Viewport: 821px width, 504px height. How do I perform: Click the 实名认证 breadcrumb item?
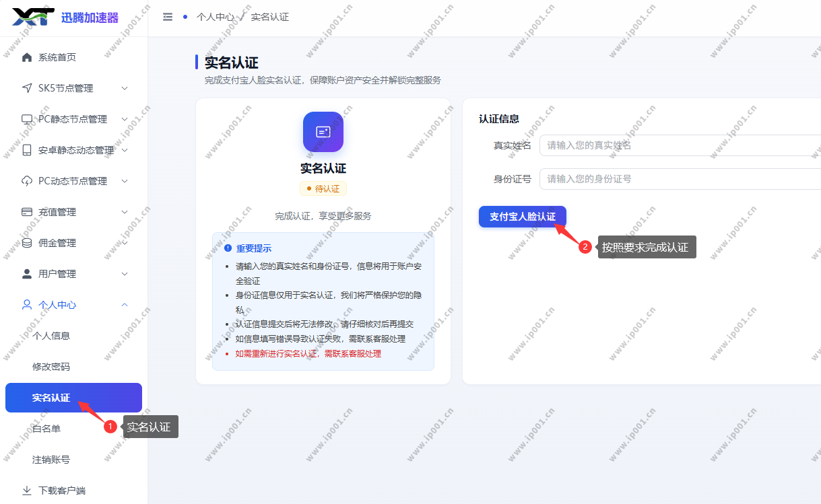270,17
